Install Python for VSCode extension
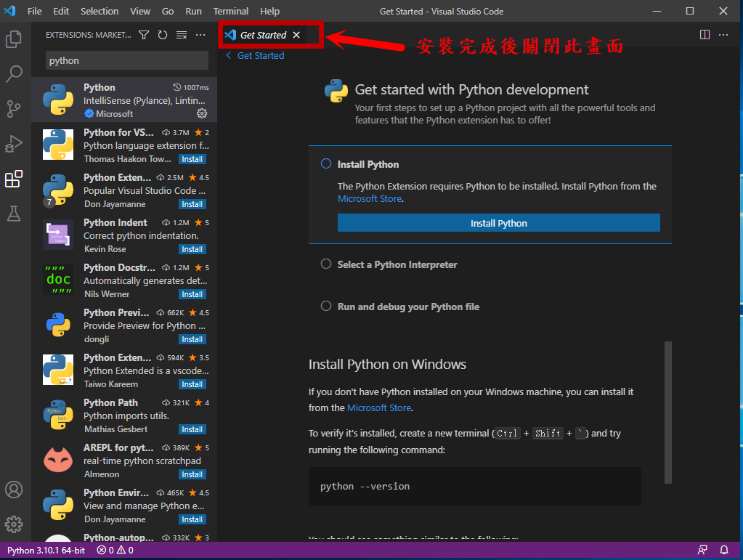Screen dimensions: 743x560 [192, 159]
